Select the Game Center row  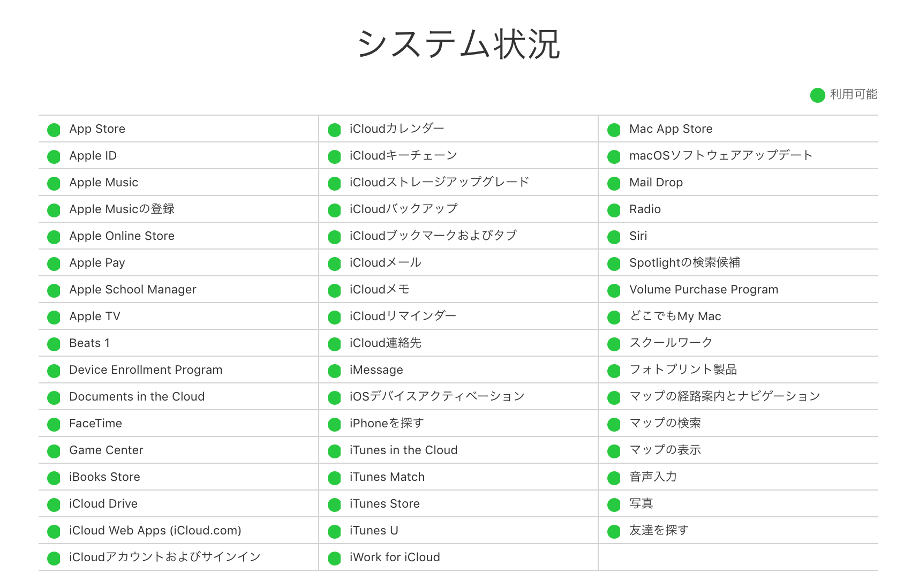click(106, 450)
